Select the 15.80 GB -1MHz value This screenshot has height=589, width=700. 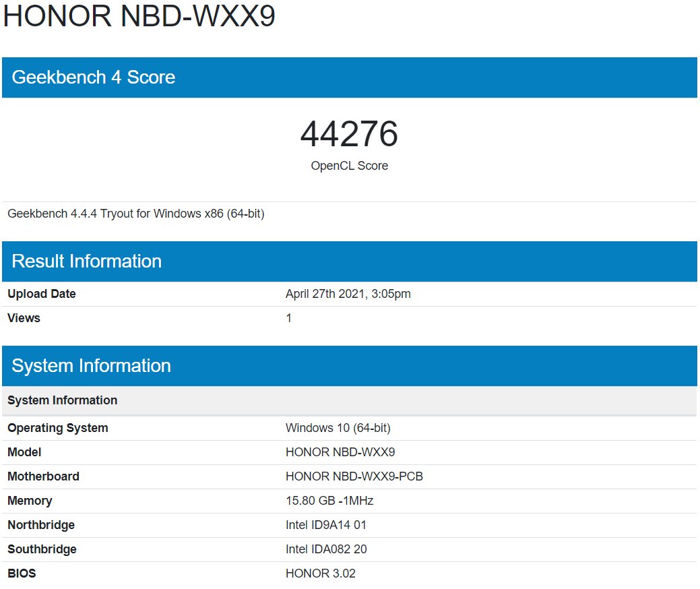(x=329, y=501)
